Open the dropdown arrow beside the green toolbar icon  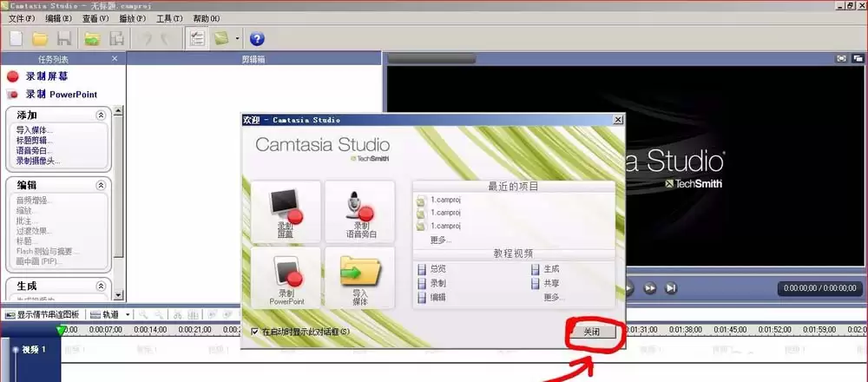[x=238, y=39]
